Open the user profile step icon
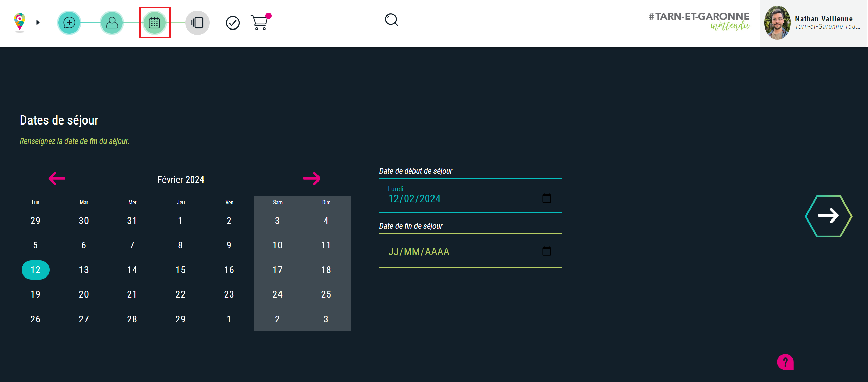868x382 pixels. [x=112, y=23]
